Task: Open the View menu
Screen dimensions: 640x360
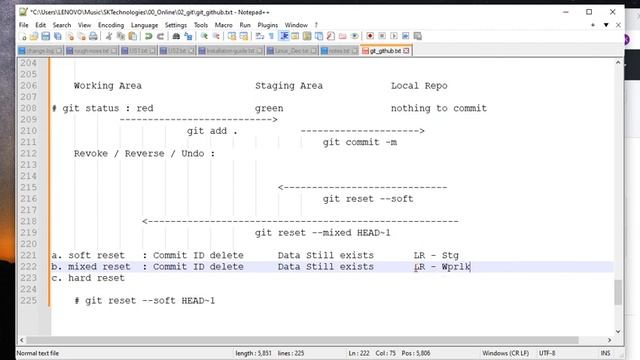Action: pos(84,25)
